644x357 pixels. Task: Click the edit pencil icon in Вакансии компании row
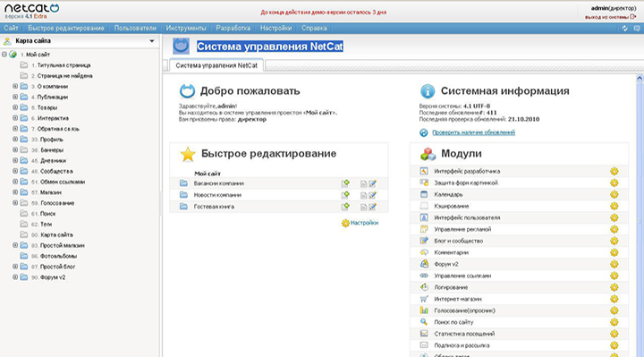(372, 183)
